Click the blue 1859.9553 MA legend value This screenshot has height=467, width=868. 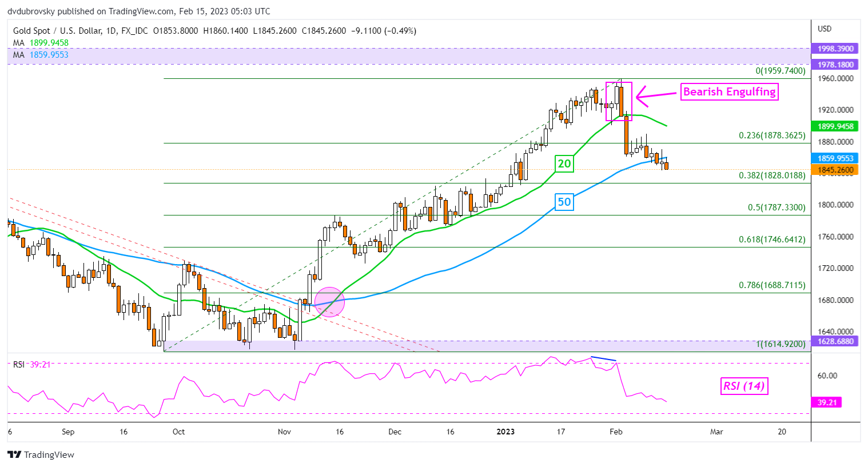tap(48, 55)
